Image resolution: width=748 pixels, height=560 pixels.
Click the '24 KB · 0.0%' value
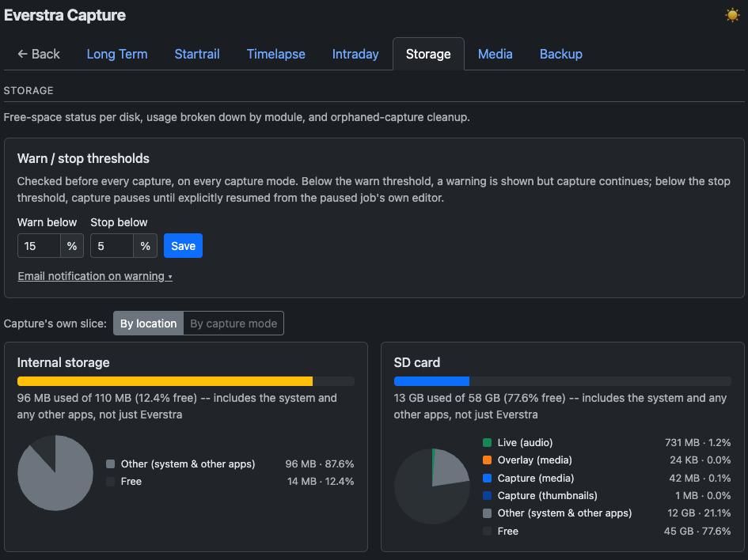pyautogui.click(x=700, y=460)
